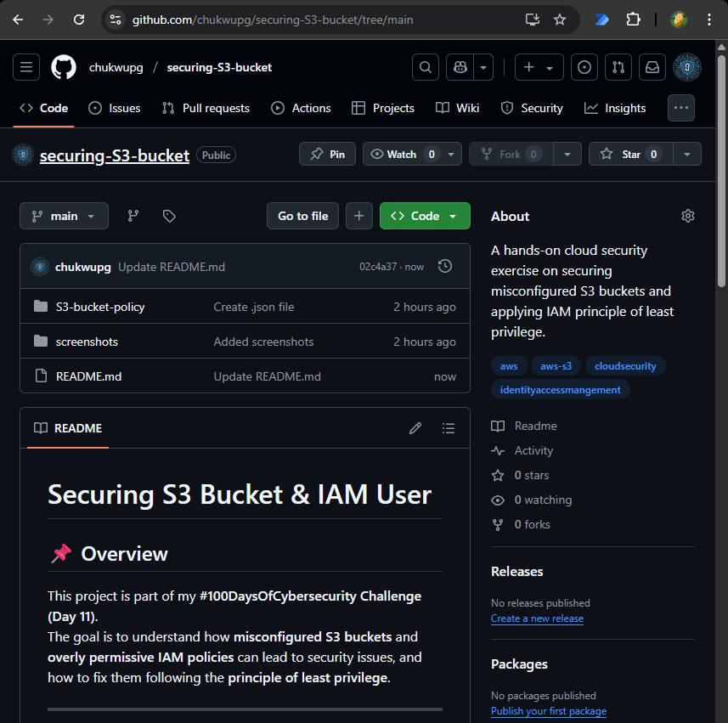Open the Actions tab
This screenshot has height=723, width=728.
pyautogui.click(x=301, y=108)
